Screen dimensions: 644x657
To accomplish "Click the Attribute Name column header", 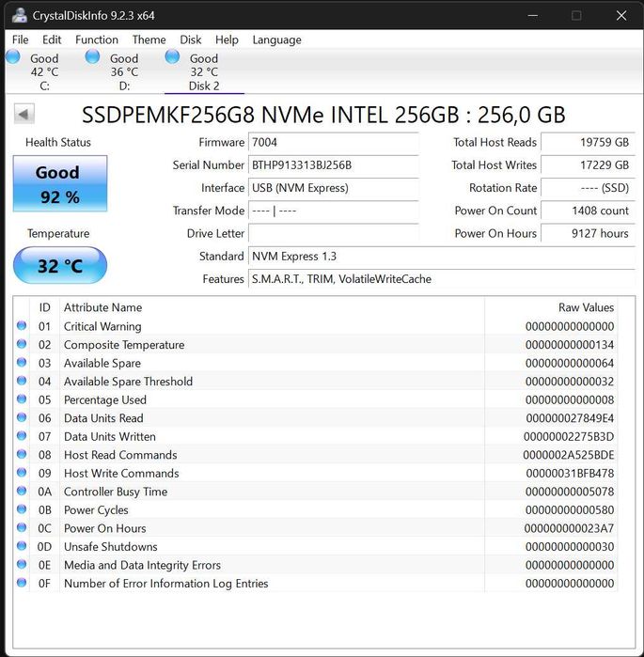I will (272, 307).
